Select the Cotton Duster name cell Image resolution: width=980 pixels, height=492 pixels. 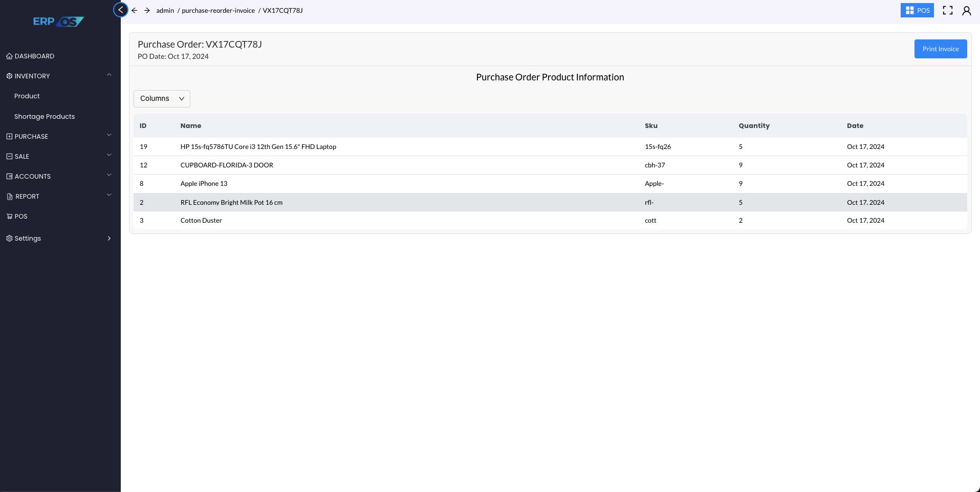(201, 221)
